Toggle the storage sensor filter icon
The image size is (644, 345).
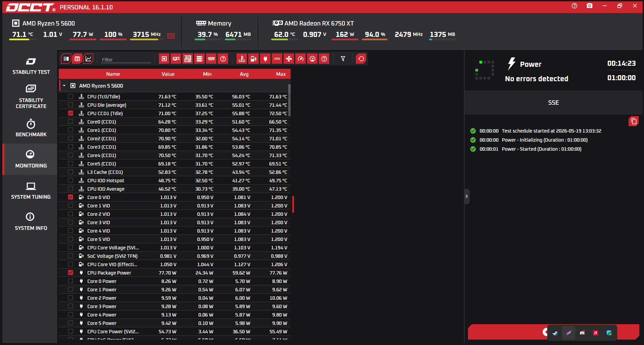tap(200, 59)
